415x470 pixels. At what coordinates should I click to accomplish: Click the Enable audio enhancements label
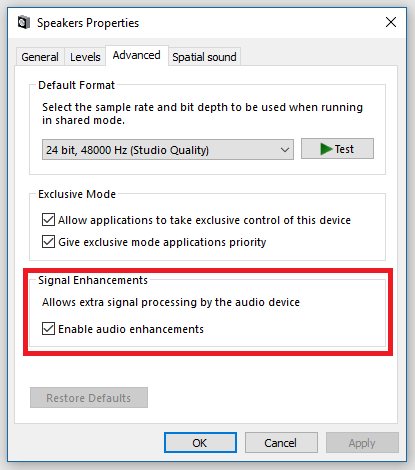point(131,329)
